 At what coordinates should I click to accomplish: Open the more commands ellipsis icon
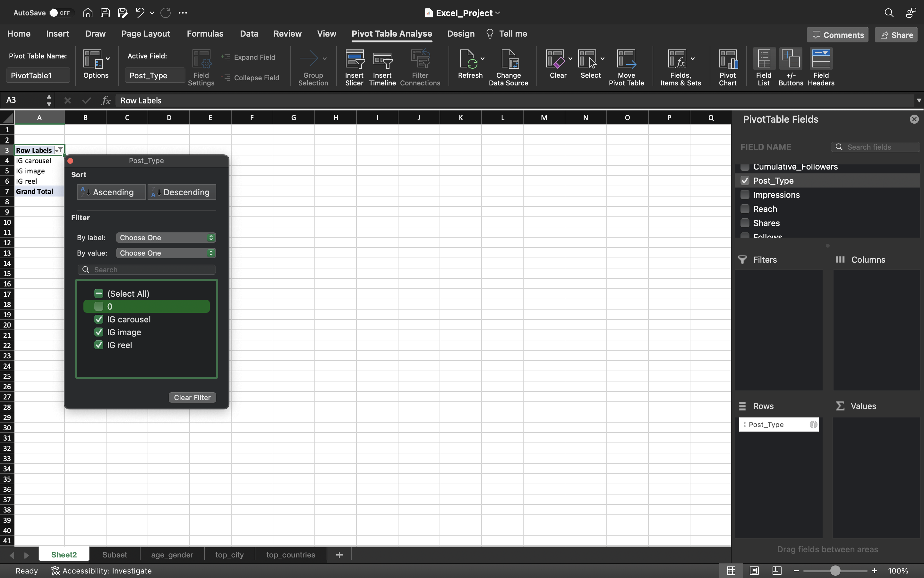click(x=183, y=13)
